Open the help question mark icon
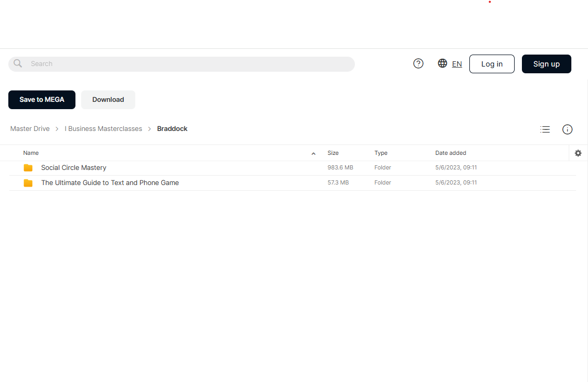 click(418, 63)
